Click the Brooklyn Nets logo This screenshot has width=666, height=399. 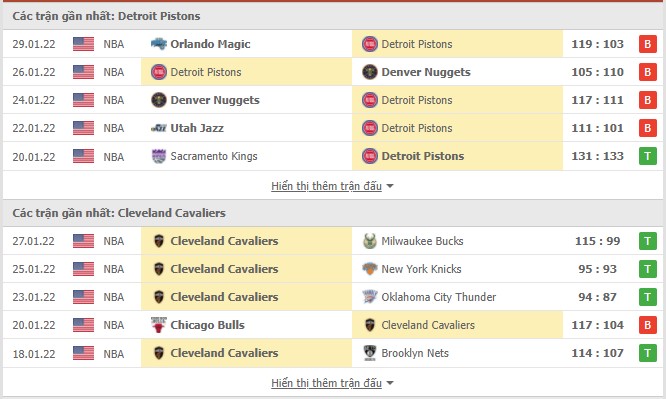pyautogui.click(x=370, y=353)
